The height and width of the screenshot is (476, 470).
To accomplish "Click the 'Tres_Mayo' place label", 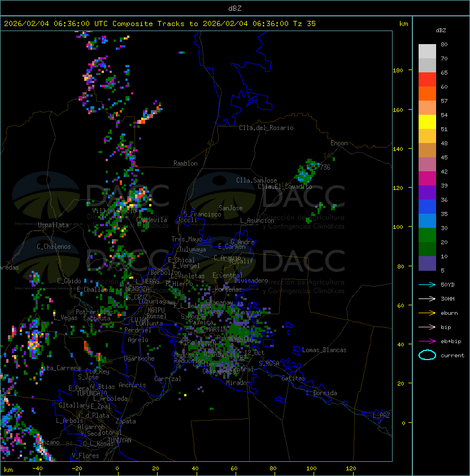I will pos(186,239).
